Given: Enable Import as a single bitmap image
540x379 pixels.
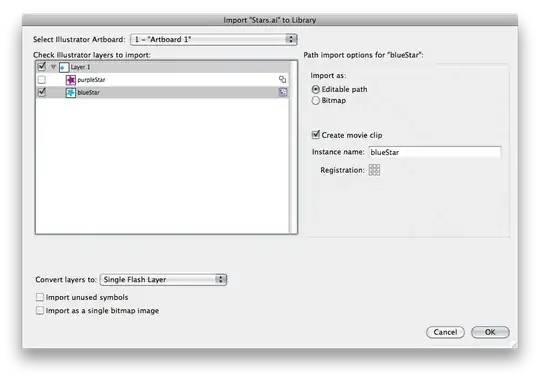Looking at the screenshot, I should [x=40, y=310].
